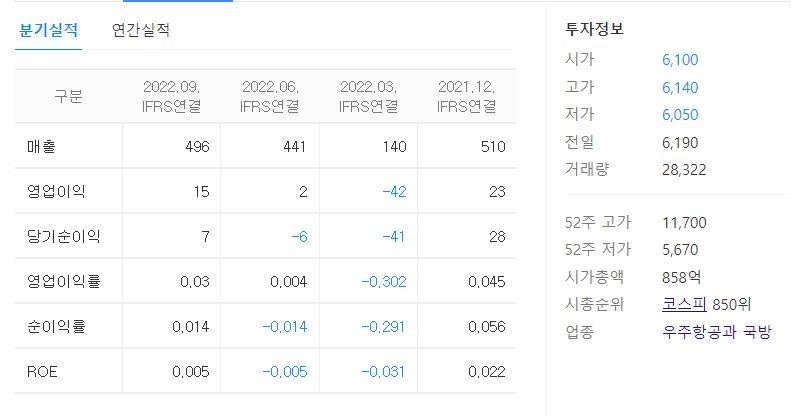Click the ROE value -0.031
This screenshot has height=416, width=803.
pos(383,372)
